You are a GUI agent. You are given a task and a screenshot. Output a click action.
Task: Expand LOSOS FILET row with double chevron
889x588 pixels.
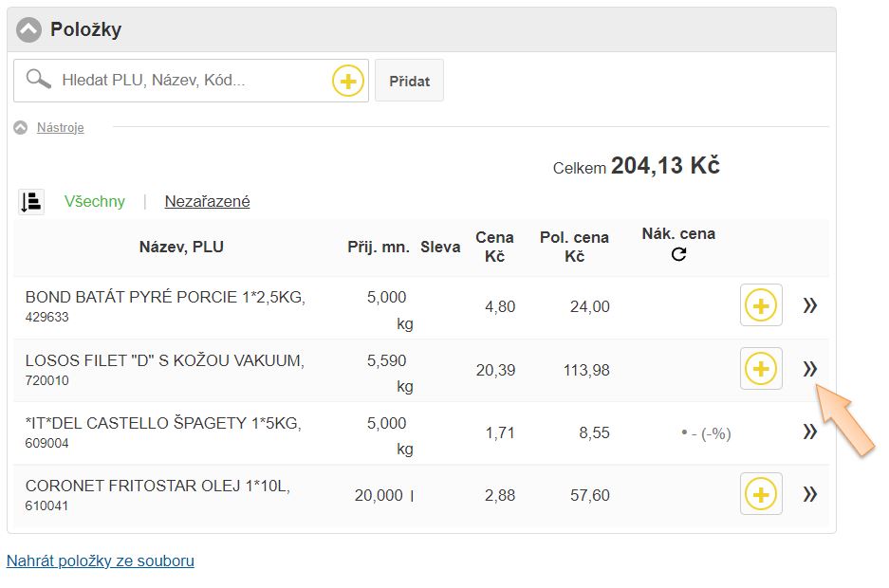[x=809, y=369]
